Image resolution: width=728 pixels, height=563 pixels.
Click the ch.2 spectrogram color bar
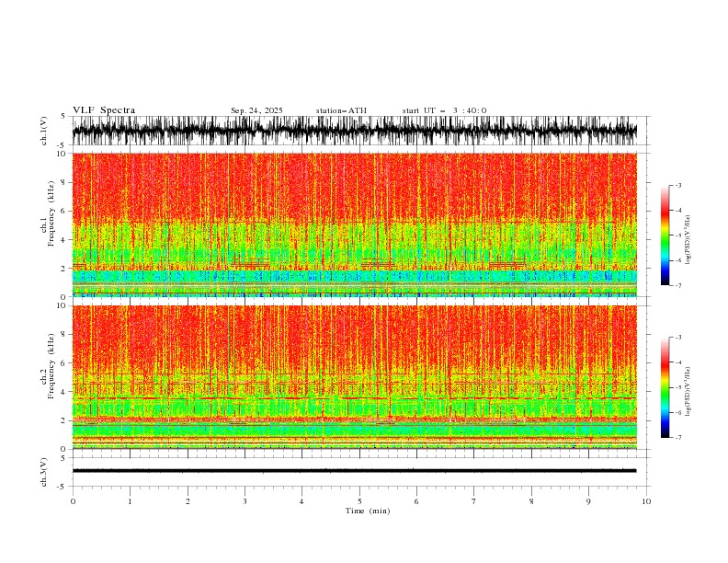click(665, 387)
